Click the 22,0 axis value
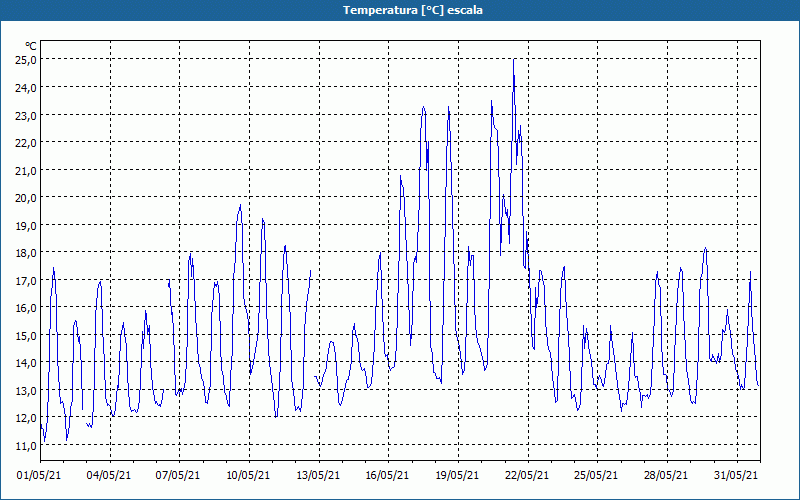Image resolution: width=800 pixels, height=500 pixels. coord(26,143)
